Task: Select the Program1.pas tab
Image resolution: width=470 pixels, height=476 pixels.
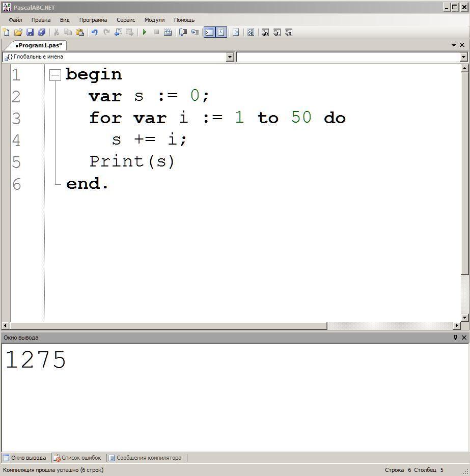Action: point(39,45)
